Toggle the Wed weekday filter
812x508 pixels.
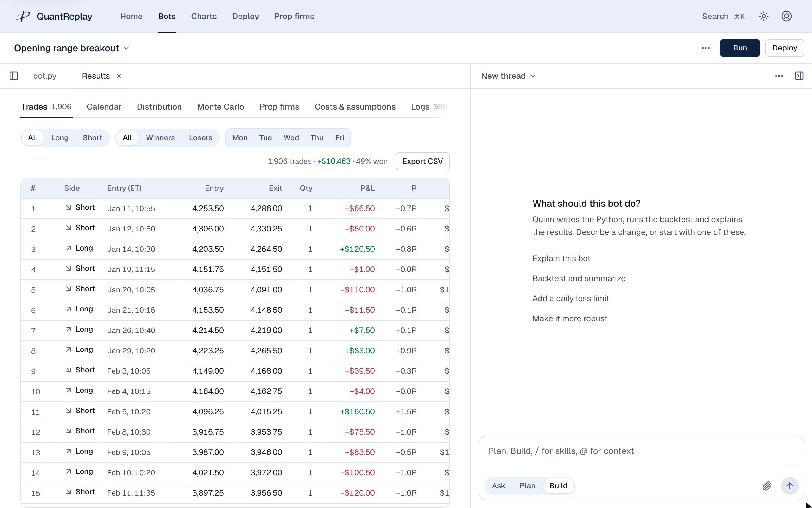point(291,138)
